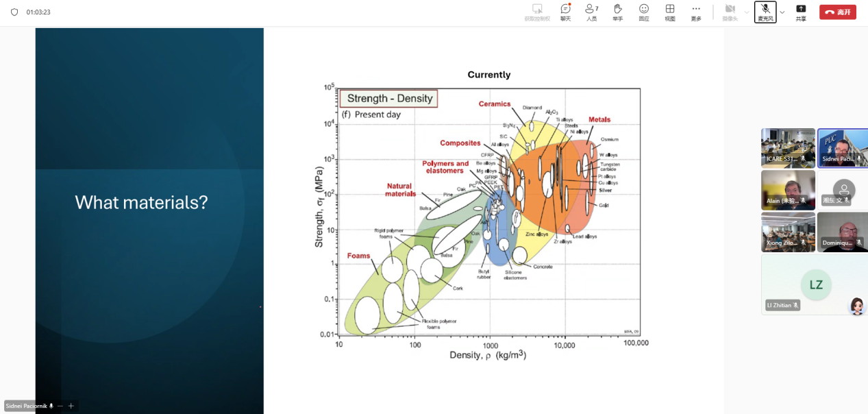This screenshot has width=868, height=414.
Task: Click the shield icon beside the meeting timer
Action: pyautogui.click(x=14, y=12)
